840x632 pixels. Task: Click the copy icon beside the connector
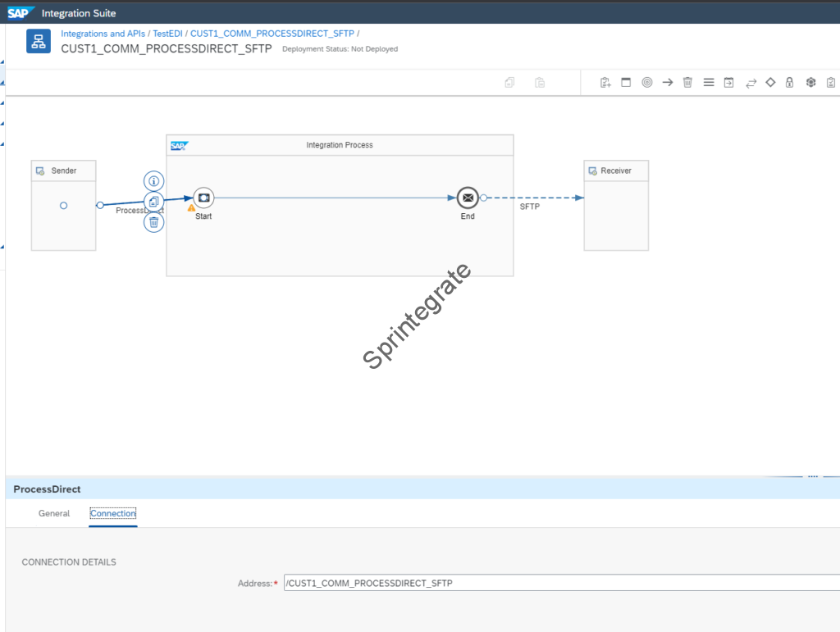pos(153,202)
